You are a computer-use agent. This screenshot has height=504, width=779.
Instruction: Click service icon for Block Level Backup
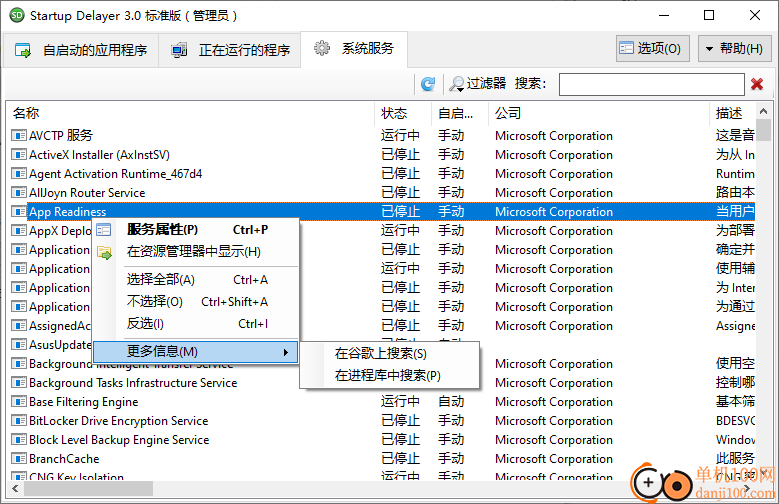[x=18, y=440]
